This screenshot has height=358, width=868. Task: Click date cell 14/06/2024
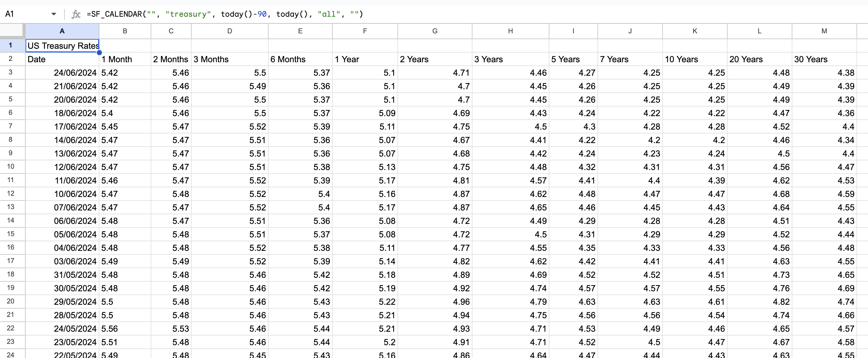coord(62,140)
